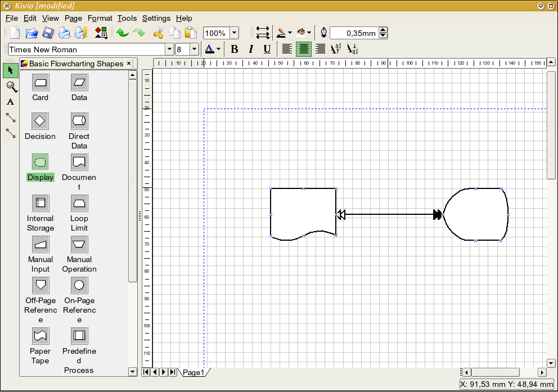Viewport: 558px width, 392px height.
Task: Toggle italic text formatting
Action: [x=251, y=49]
